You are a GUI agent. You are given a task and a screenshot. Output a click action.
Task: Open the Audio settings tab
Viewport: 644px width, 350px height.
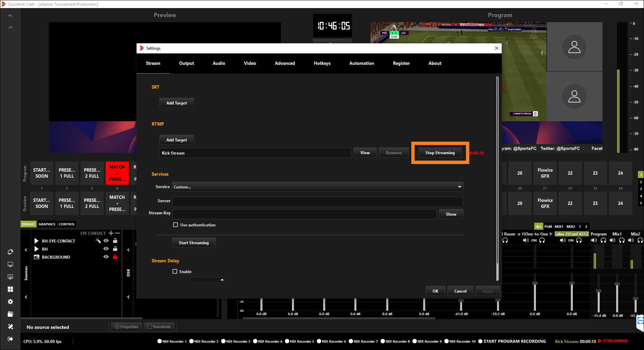pos(218,63)
